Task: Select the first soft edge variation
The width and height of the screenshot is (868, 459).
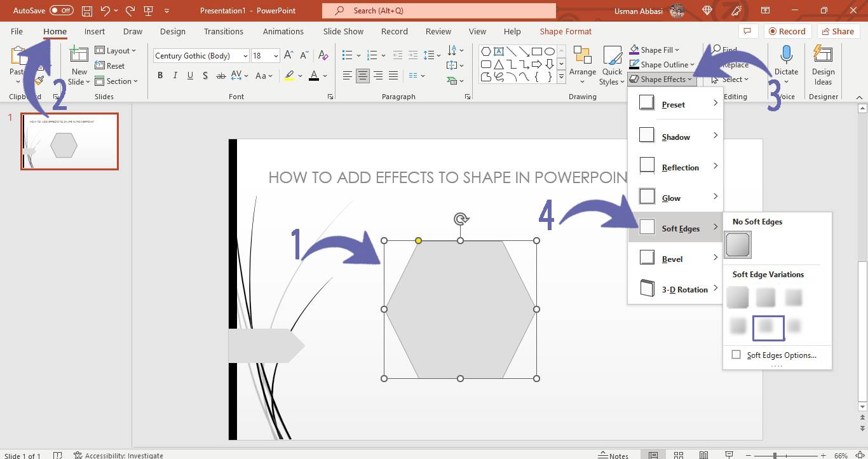Action: coord(738,298)
